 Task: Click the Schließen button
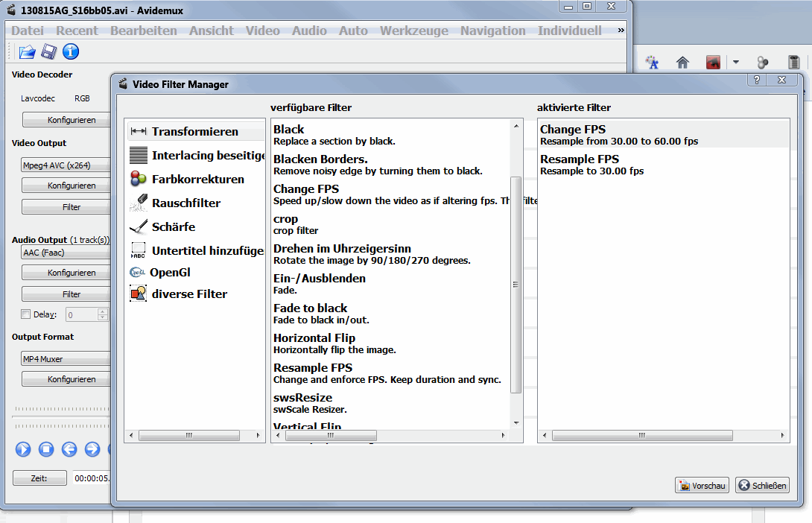(x=762, y=485)
